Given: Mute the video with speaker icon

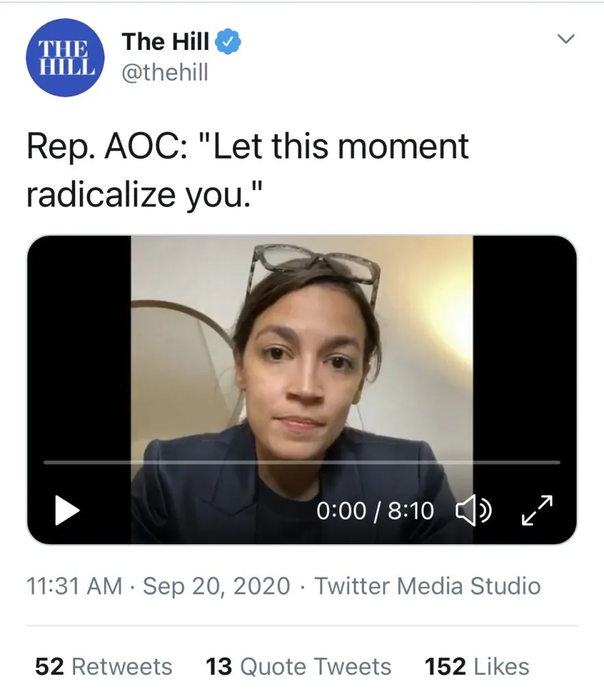Looking at the screenshot, I should [x=473, y=511].
